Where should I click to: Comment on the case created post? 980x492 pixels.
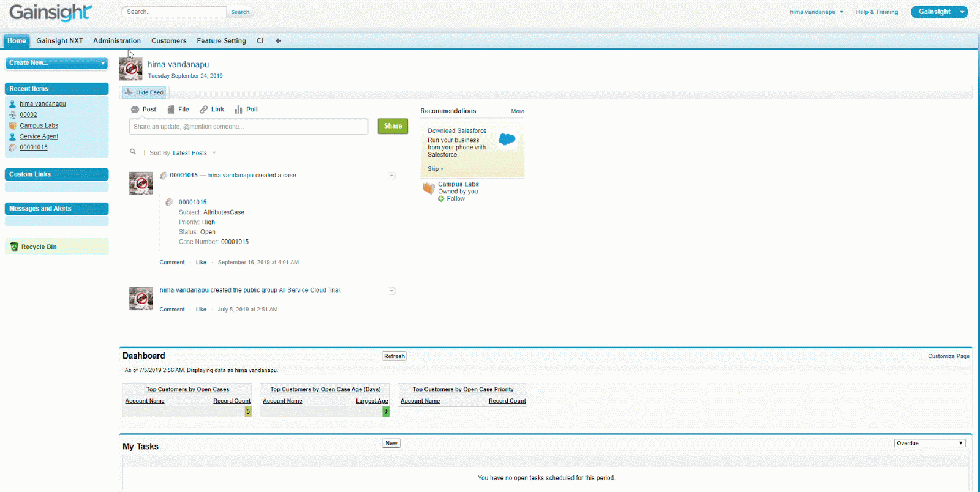click(172, 263)
